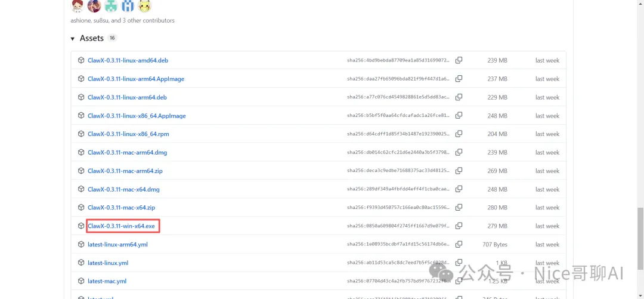Screen dimensions: 644x299
Task: Download the ClawX-0.3.11-win-x64.exe installer
Action: (x=122, y=226)
